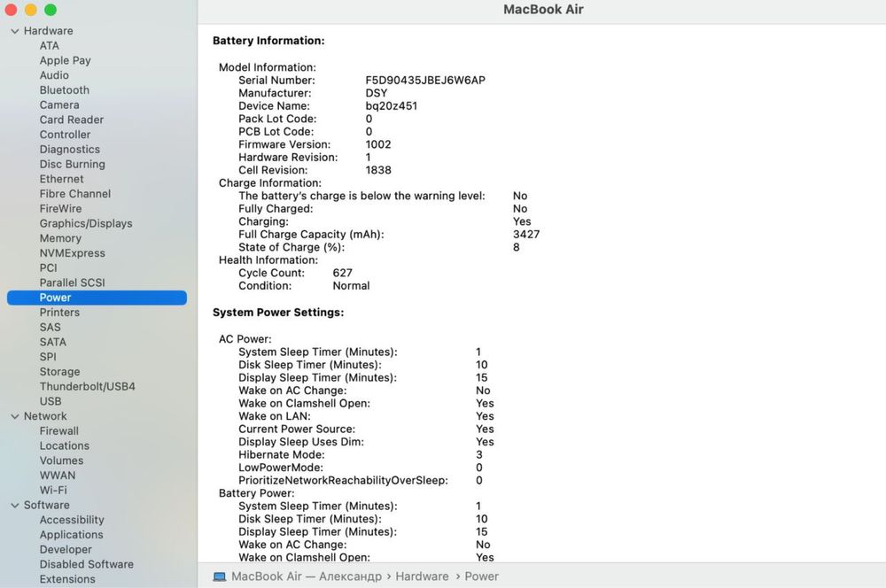
Task: Select Thunderbolt/USB4 in the sidebar
Action: [x=88, y=386]
